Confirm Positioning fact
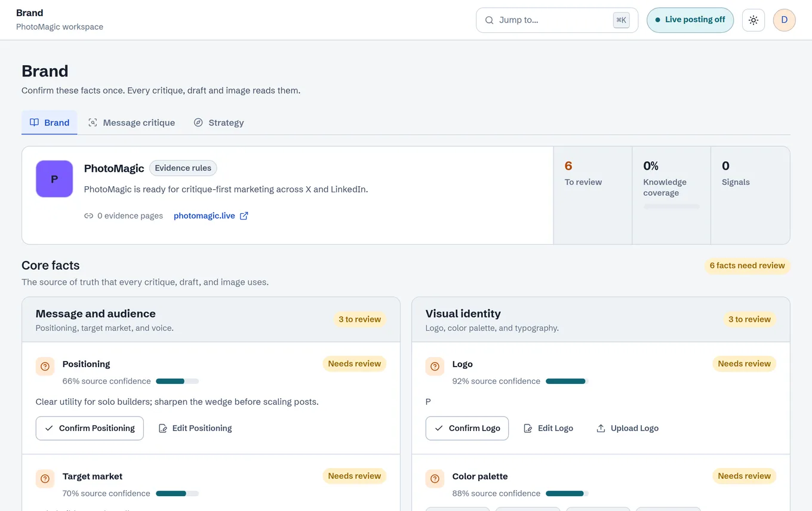Image resolution: width=812 pixels, height=511 pixels. click(90, 428)
